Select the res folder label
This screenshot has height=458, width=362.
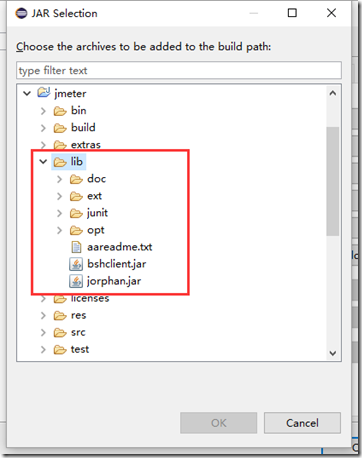[79, 315]
